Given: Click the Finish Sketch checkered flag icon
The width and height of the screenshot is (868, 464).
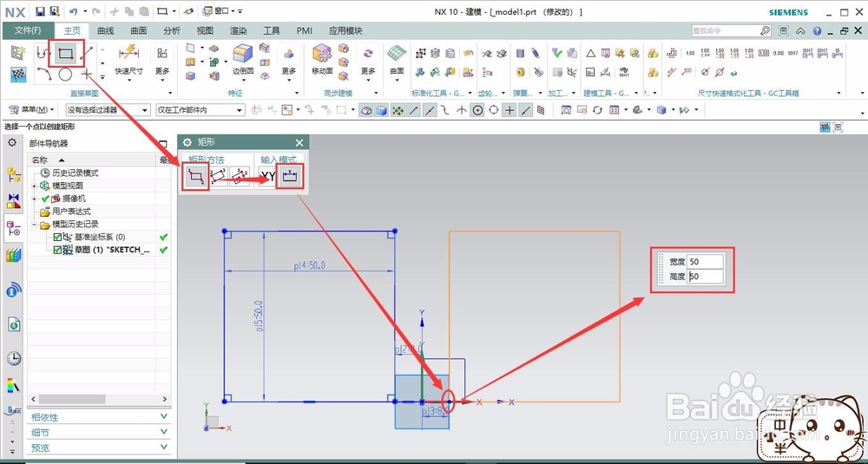Looking at the screenshot, I should pyautogui.click(x=18, y=74).
